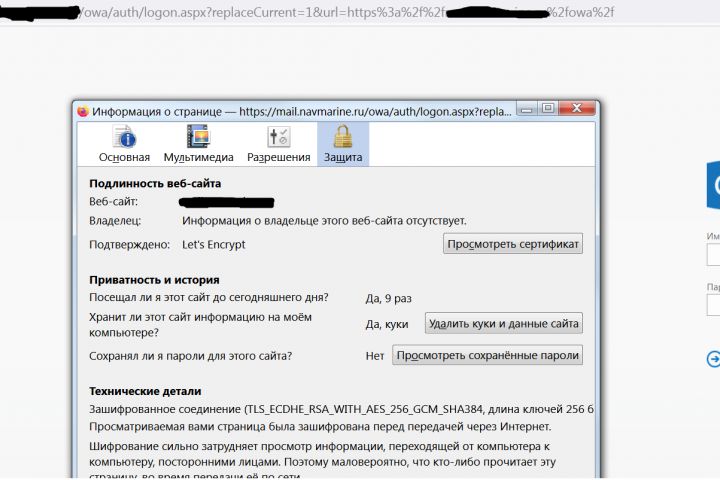Click 'Сохранял ли я пароли' question text
Viewport: 720px width, 480px height.
coord(191,356)
